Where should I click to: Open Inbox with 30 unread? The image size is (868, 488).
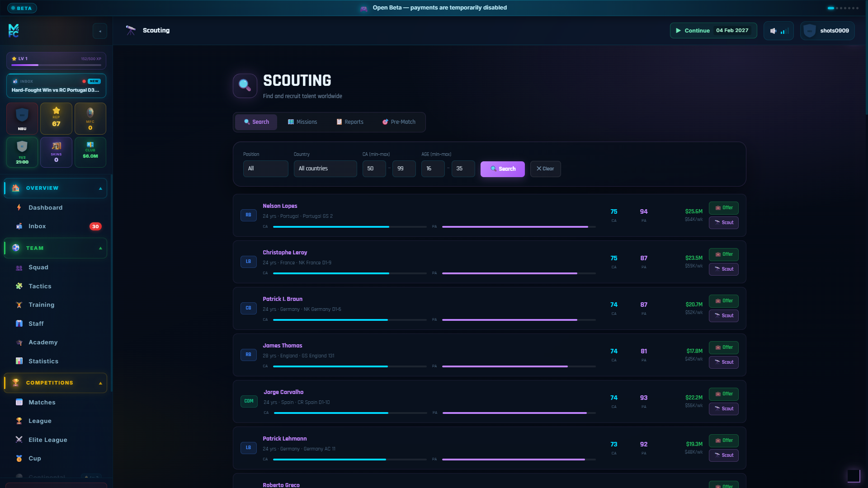55,226
